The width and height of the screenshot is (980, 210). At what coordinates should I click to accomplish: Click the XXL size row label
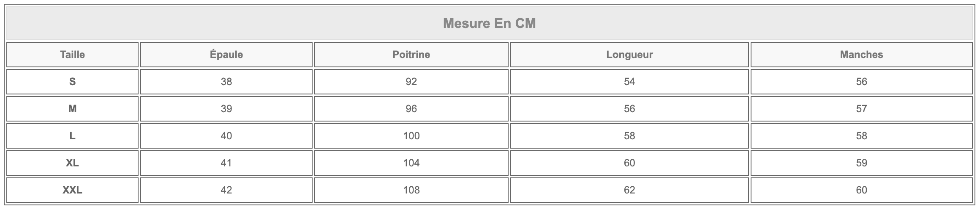pyautogui.click(x=72, y=190)
